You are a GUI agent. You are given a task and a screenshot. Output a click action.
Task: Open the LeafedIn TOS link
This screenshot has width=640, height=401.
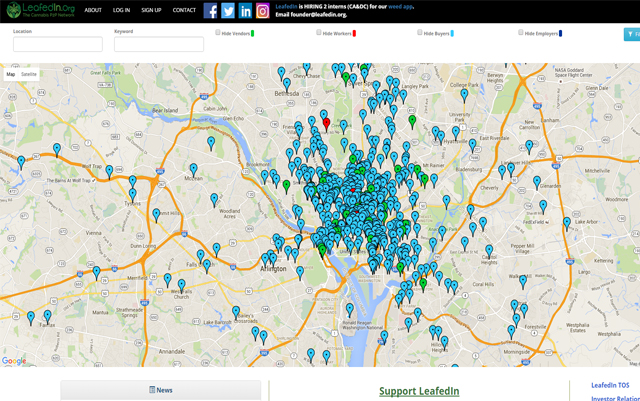click(610, 385)
